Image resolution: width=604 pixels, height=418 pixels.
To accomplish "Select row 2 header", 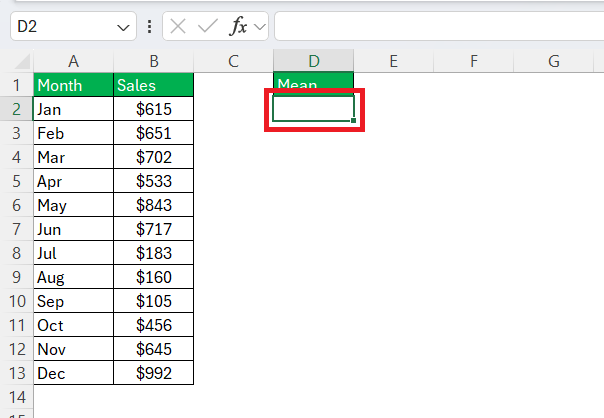I will coord(17,109).
